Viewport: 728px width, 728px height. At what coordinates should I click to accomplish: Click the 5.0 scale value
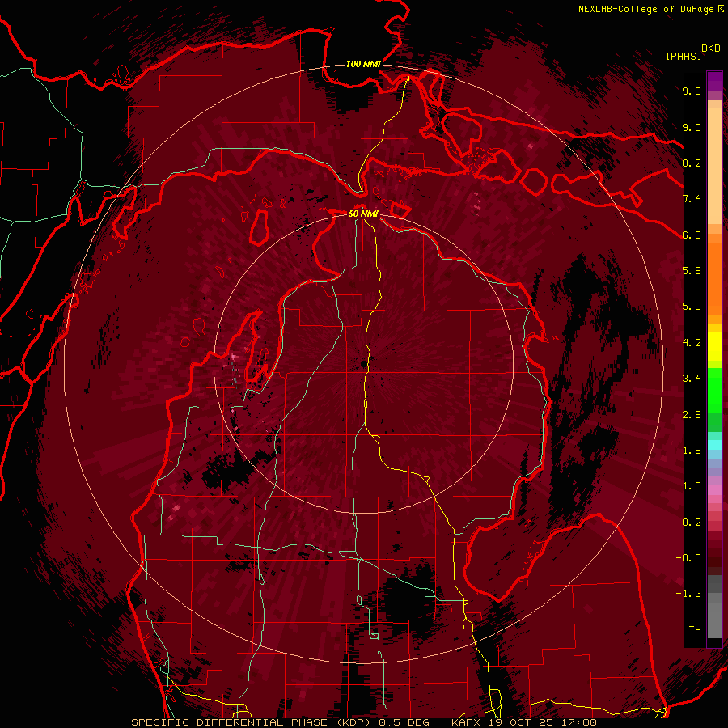(692, 307)
